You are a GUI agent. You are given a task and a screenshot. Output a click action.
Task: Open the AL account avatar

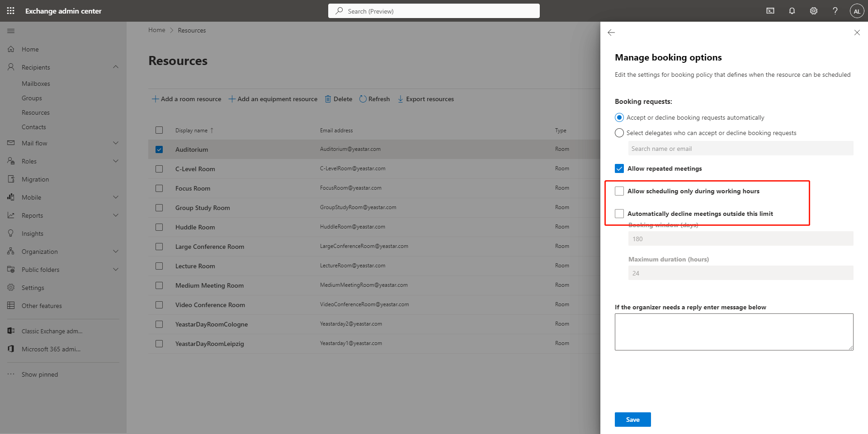(857, 11)
